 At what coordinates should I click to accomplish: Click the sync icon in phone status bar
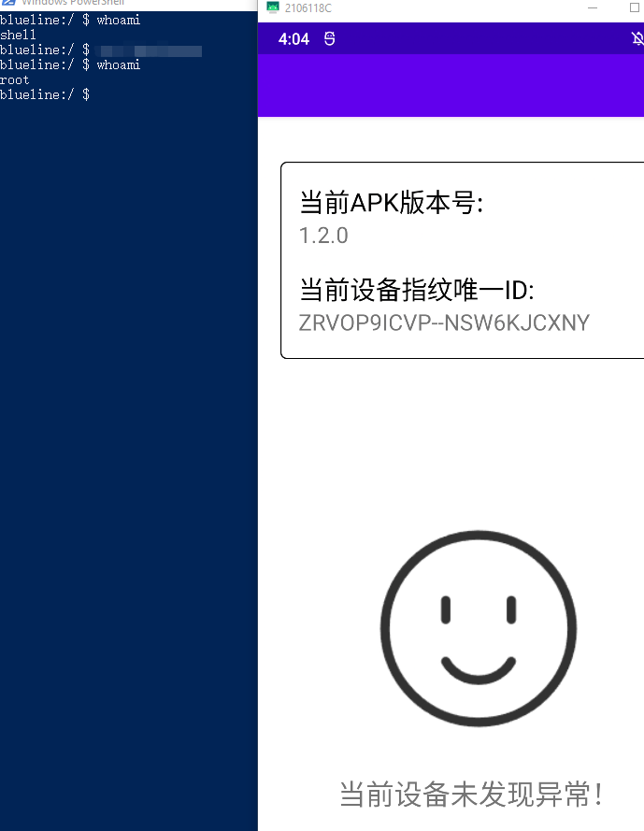coord(329,38)
